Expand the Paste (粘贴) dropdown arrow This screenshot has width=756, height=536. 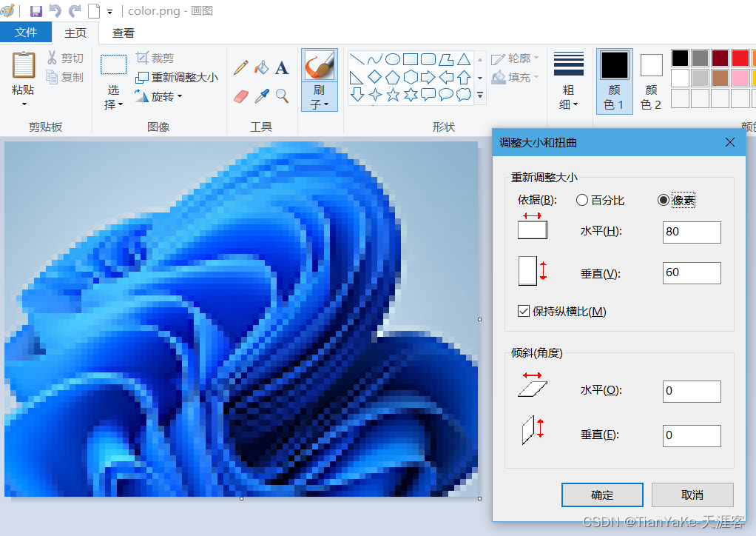coord(24,104)
